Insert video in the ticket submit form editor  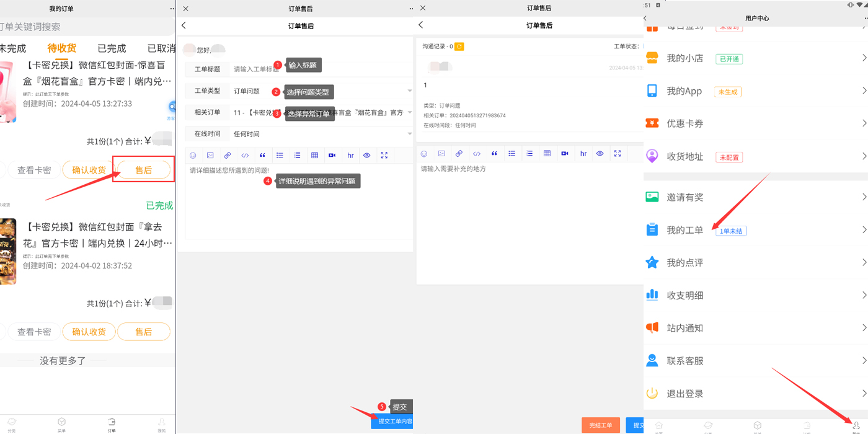[332, 156]
